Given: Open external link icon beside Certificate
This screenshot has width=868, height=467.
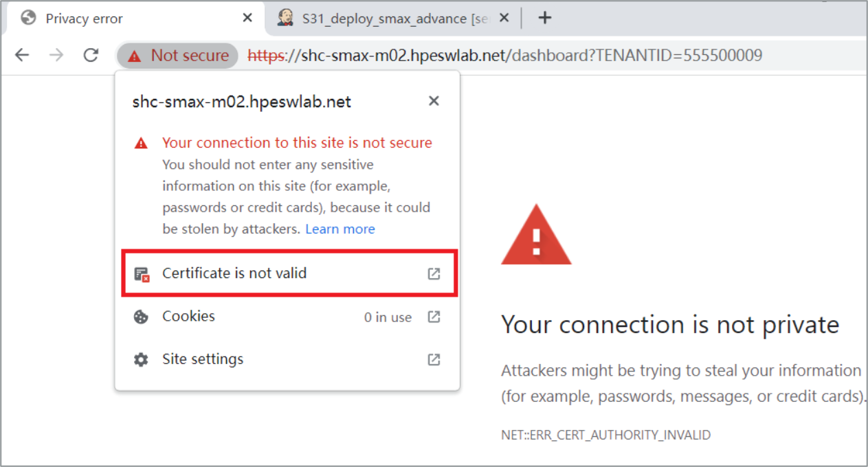Looking at the screenshot, I should pos(434,273).
